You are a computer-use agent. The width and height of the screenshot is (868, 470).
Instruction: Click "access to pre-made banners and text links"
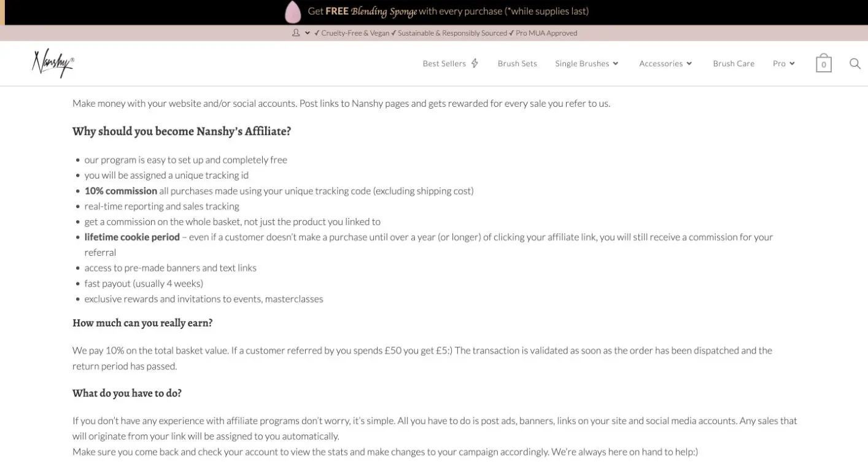[171, 268]
